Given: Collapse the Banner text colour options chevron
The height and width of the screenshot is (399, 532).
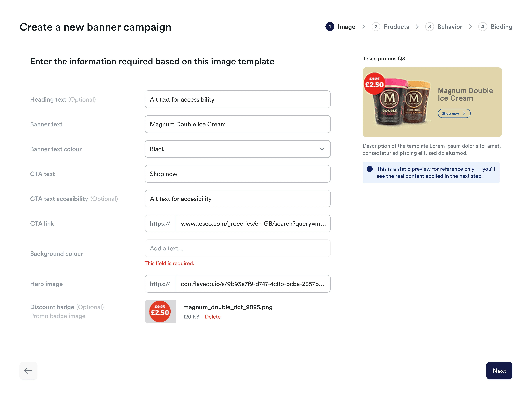Looking at the screenshot, I should pos(322,149).
